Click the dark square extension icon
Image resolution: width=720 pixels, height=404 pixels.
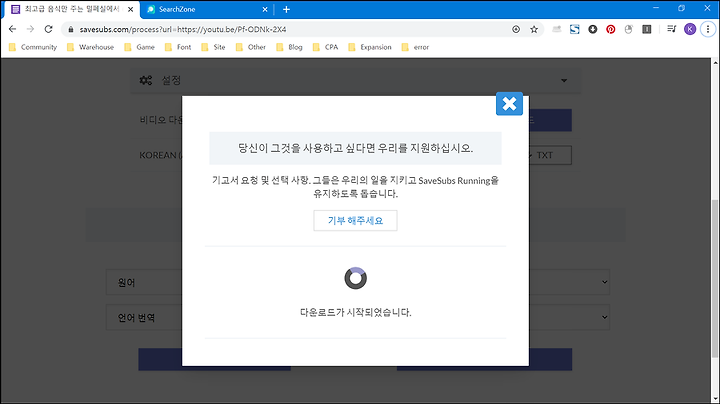tap(647, 29)
